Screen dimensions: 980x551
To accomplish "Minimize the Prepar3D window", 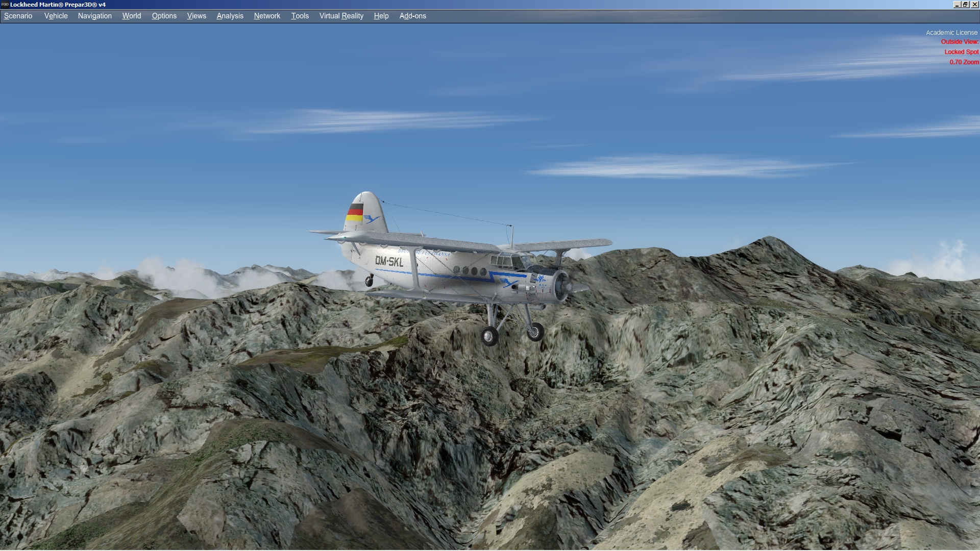I will [957, 4].
